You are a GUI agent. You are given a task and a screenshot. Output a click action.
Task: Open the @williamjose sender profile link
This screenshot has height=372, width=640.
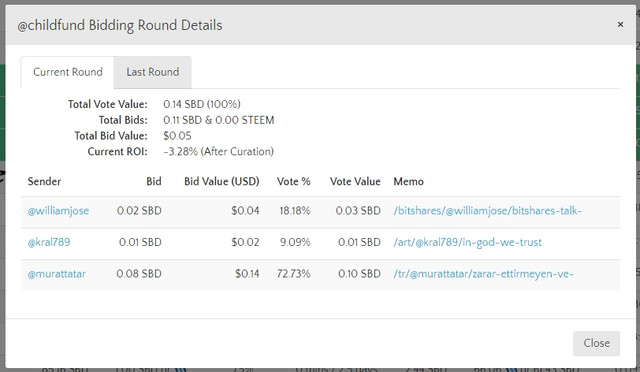pos(58,211)
